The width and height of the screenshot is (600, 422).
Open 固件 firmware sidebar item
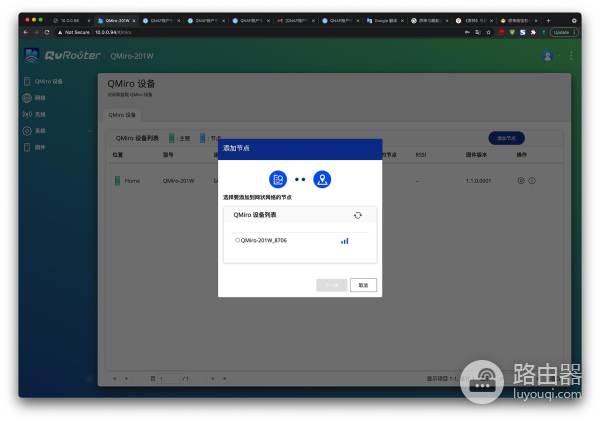[40, 147]
